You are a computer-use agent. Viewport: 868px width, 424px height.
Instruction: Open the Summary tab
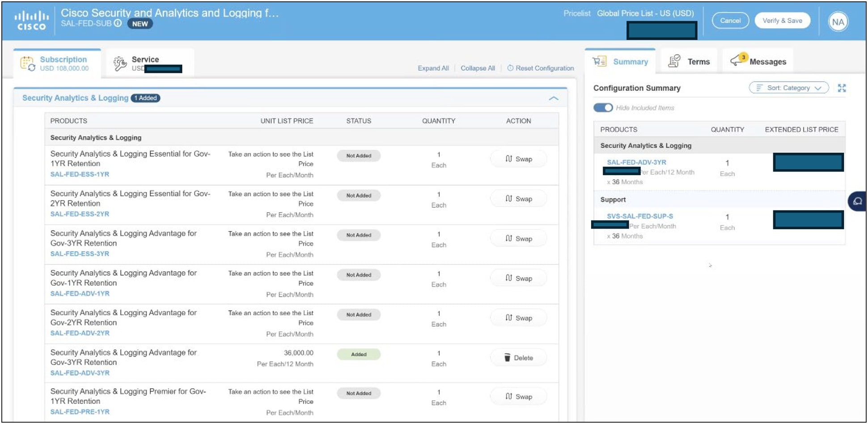pyautogui.click(x=620, y=61)
